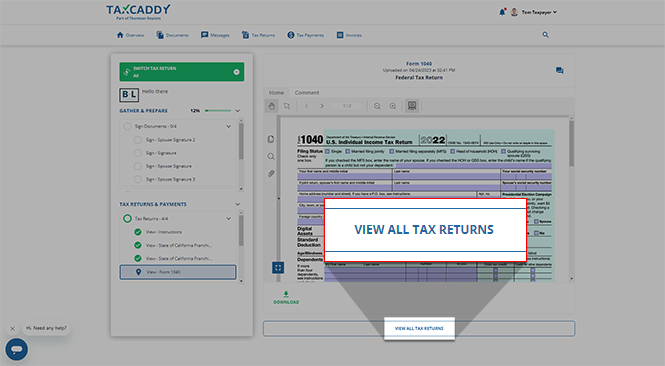This screenshot has width=665, height=366.
Task: Zoom out the PDF viewer
Action: click(377, 106)
